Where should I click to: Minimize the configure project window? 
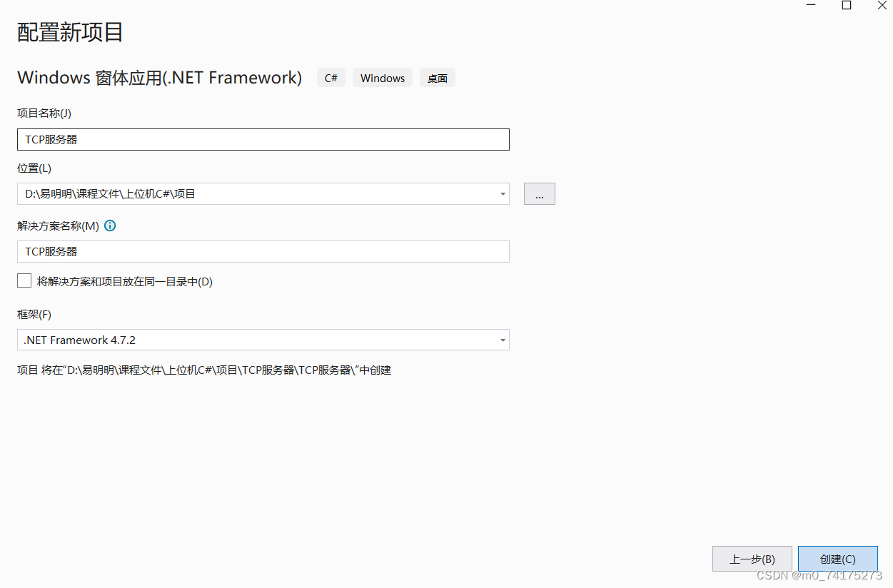810,5
